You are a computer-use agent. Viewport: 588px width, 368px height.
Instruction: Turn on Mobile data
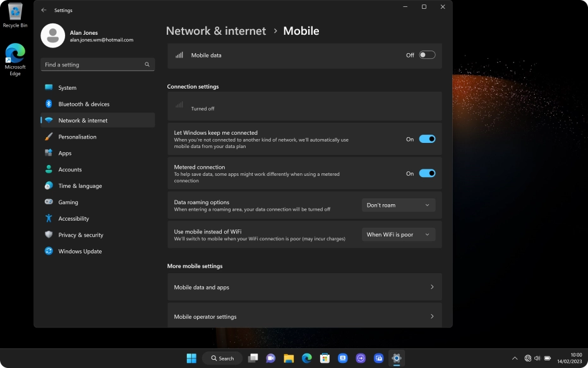[x=426, y=54]
